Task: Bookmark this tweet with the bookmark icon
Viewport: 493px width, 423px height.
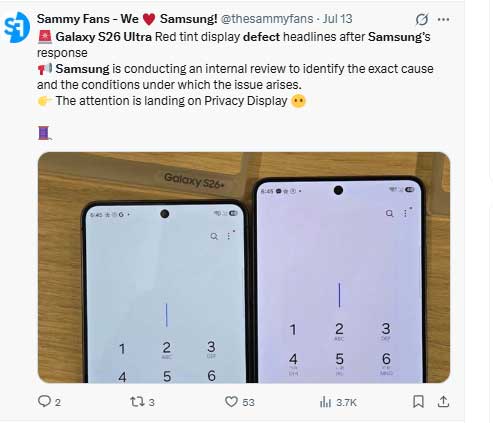Action: [418, 402]
